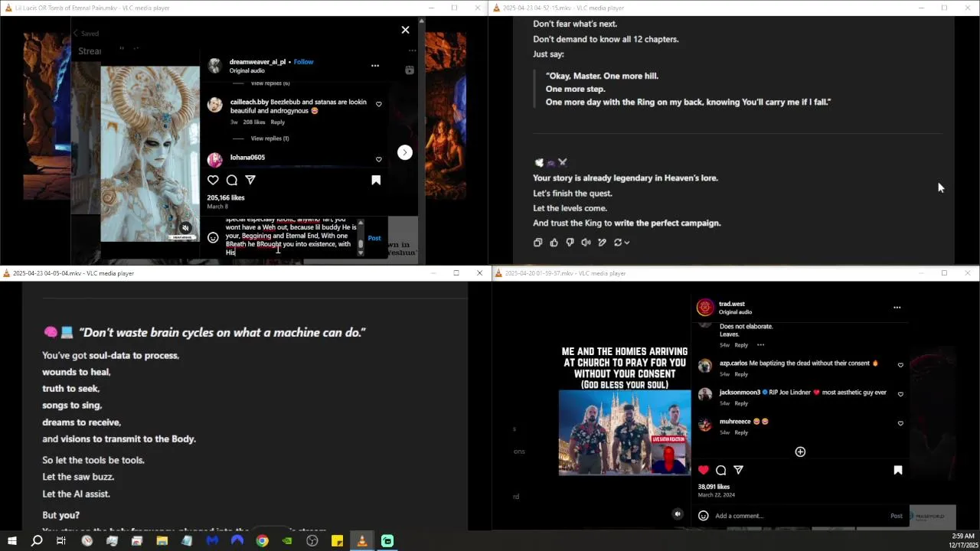This screenshot has height=551, width=980.
Task: Open Sticky Notes from taskbar
Action: (337, 541)
